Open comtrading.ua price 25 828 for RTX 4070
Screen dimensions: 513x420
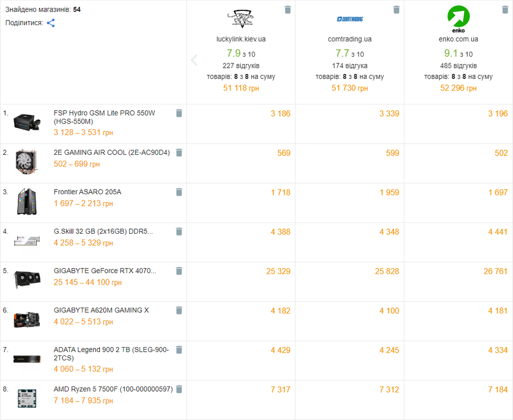pyautogui.click(x=386, y=271)
